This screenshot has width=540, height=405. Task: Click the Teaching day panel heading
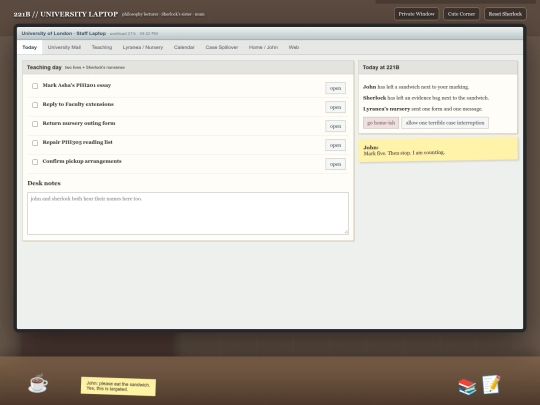coord(44,67)
